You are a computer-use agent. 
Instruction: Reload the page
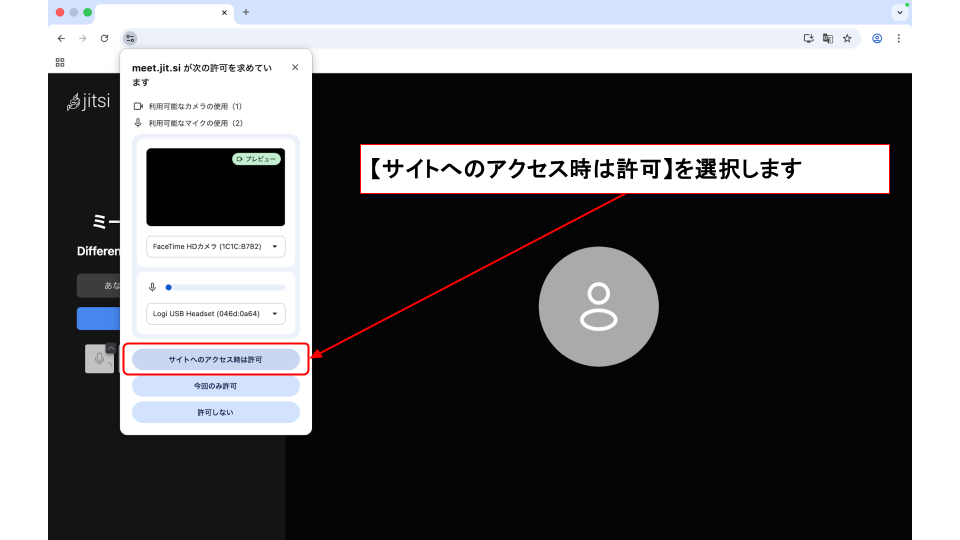104,38
